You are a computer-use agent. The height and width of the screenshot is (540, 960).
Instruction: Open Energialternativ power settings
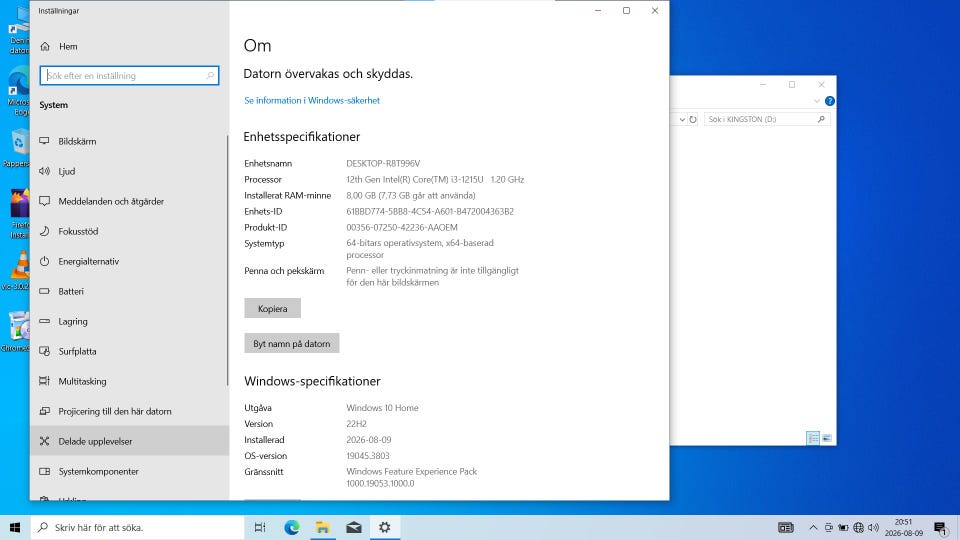pyautogui.click(x=129, y=261)
